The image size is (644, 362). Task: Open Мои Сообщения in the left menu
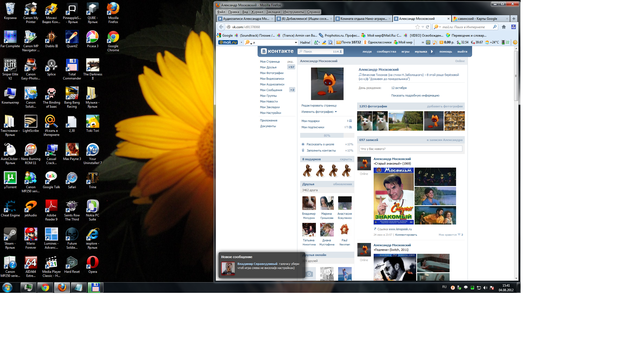pyautogui.click(x=271, y=90)
